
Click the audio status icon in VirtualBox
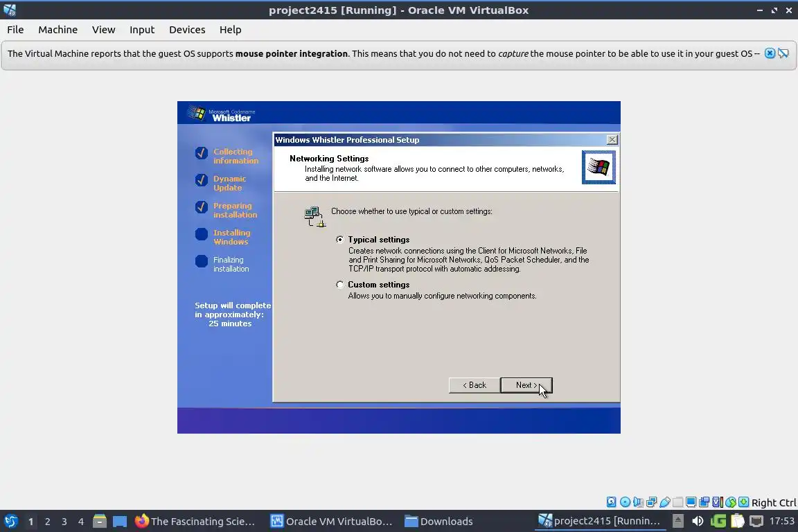pos(638,502)
